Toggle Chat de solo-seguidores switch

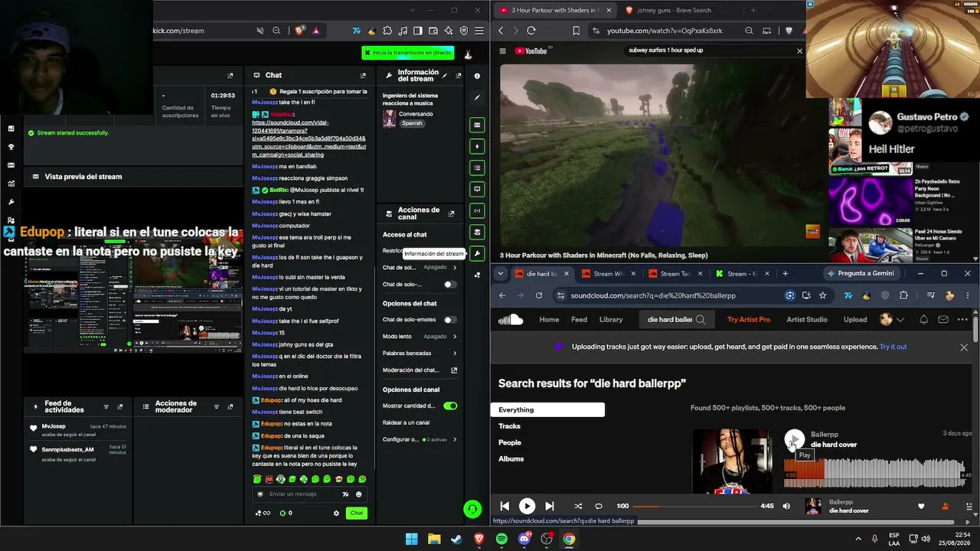point(450,285)
